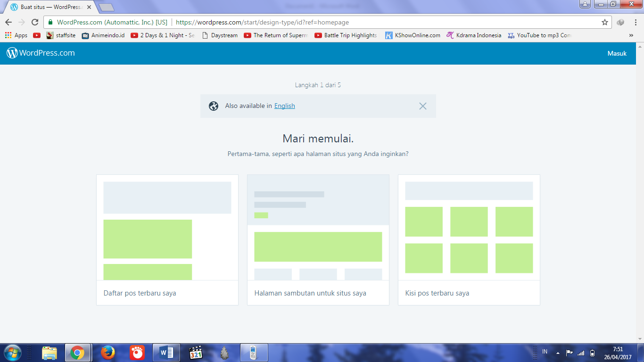This screenshot has height=362, width=644.
Task: Click the Langkah 1 dari 5 step text
Action: coord(318,85)
